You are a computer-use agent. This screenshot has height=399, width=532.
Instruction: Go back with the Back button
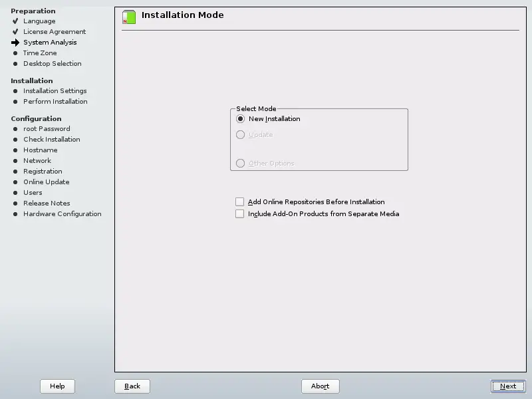pyautogui.click(x=132, y=386)
